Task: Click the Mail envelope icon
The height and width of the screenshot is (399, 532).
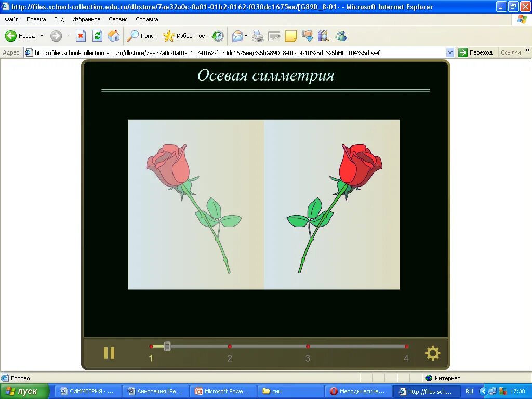Action: (237, 36)
